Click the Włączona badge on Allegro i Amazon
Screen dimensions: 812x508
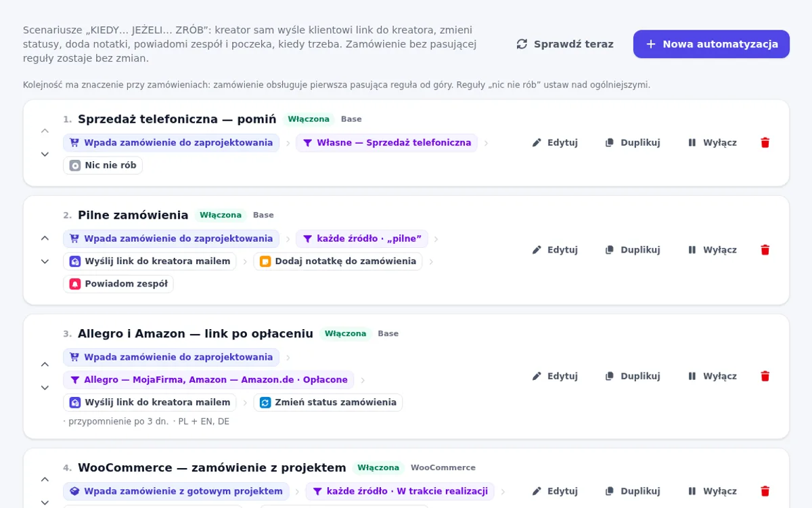345,333
